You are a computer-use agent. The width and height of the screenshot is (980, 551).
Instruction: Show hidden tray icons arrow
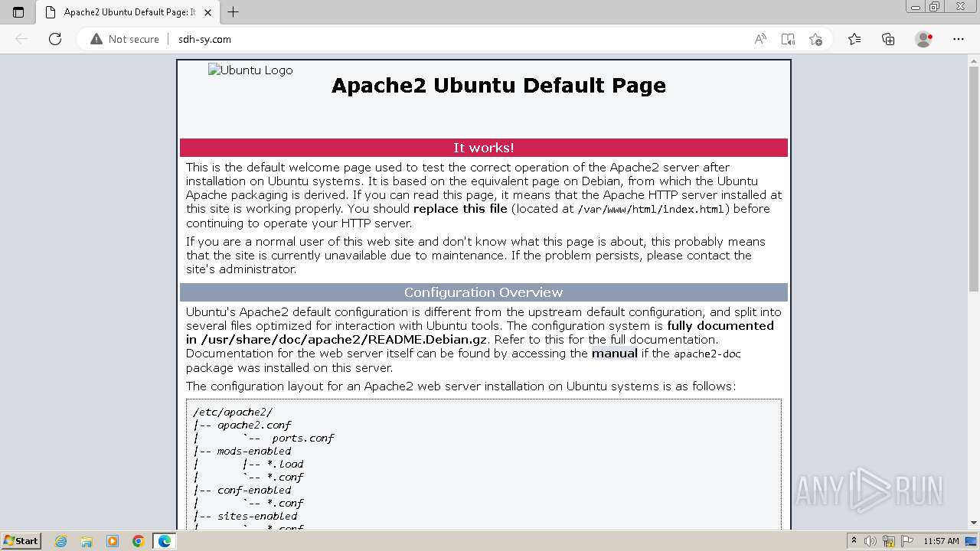tap(854, 541)
